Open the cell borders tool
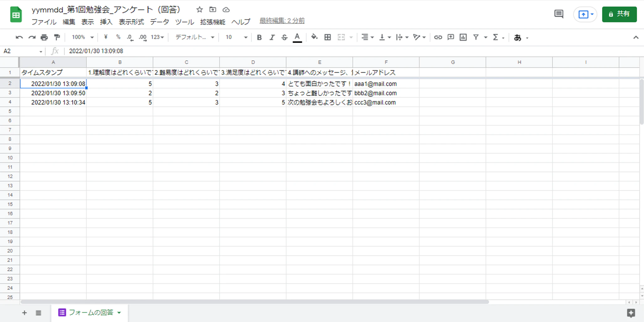Screen dimensions: 644x322 pyautogui.click(x=327, y=37)
